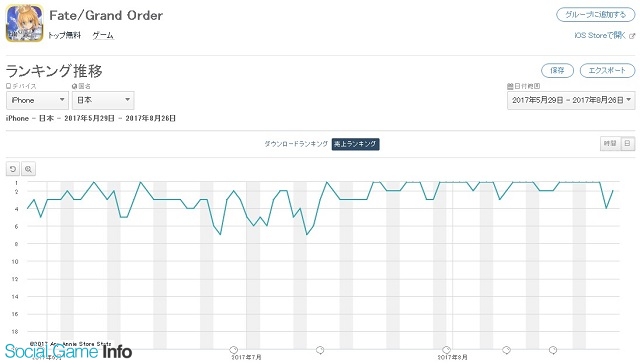Reset the chart zoom with undo icon

point(13,169)
